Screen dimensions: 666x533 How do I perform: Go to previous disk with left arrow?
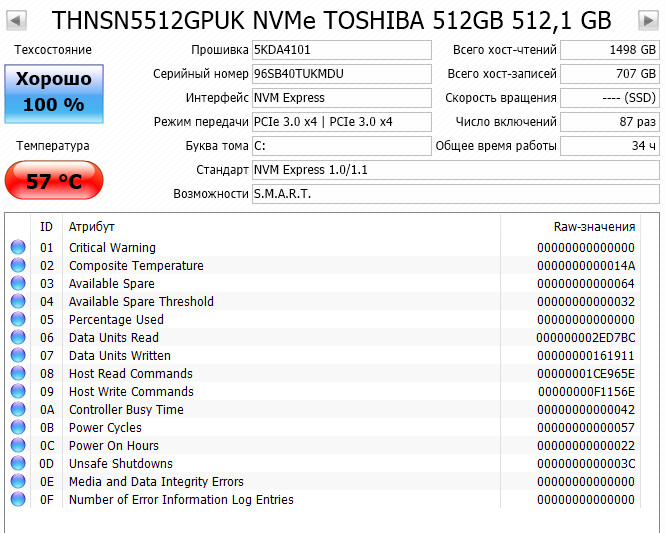[x=16, y=20]
